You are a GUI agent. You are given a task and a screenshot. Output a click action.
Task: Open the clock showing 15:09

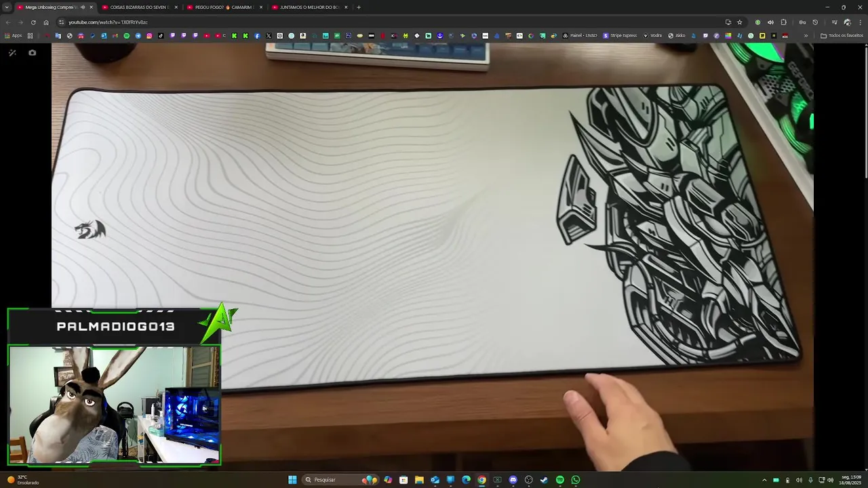pyautogui.click(x=850, y=480)
